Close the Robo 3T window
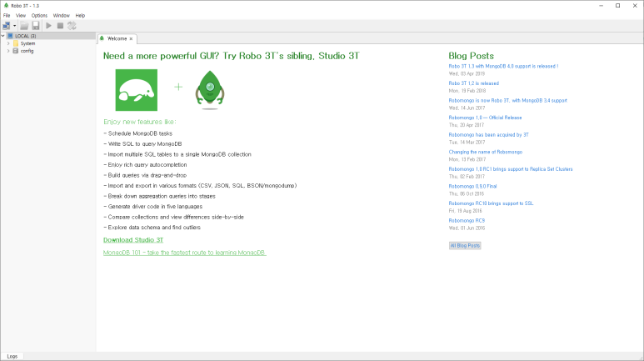644x361 pixels. (x=635, y=6)
